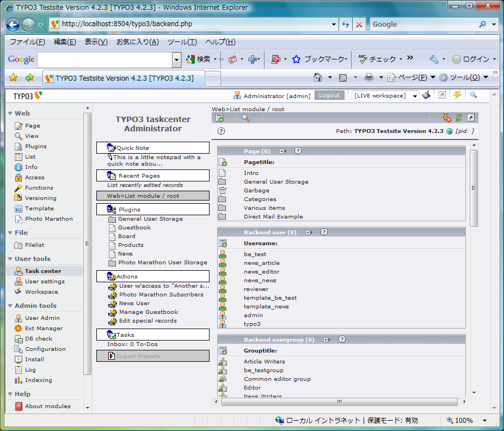
Task: Collapse the Help module group
Action: pos(10,394)
